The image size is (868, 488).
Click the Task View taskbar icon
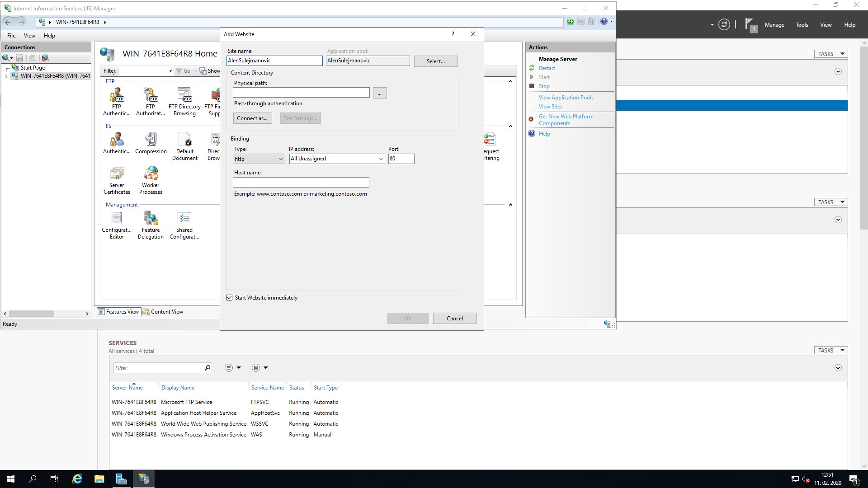point(54,479)
